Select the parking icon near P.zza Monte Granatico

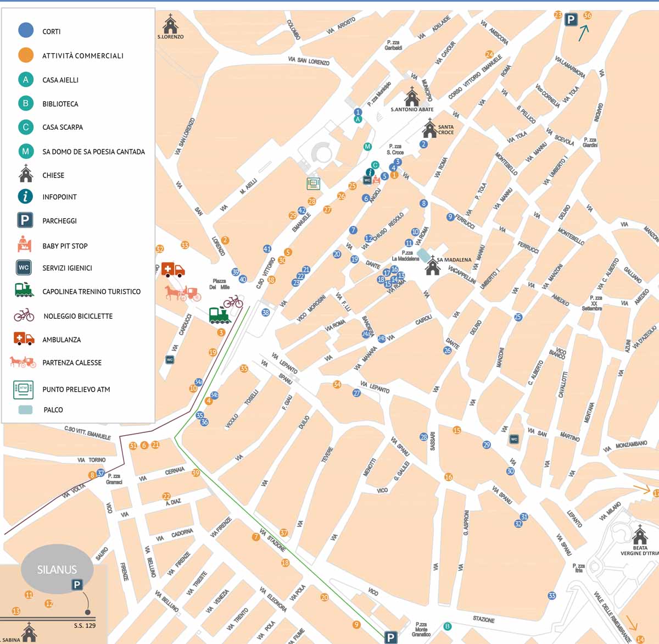[390, 637]
